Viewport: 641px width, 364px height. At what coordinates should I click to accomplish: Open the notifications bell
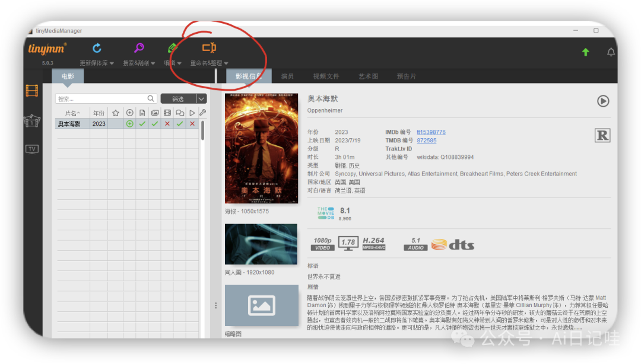(x=611, y=52)
